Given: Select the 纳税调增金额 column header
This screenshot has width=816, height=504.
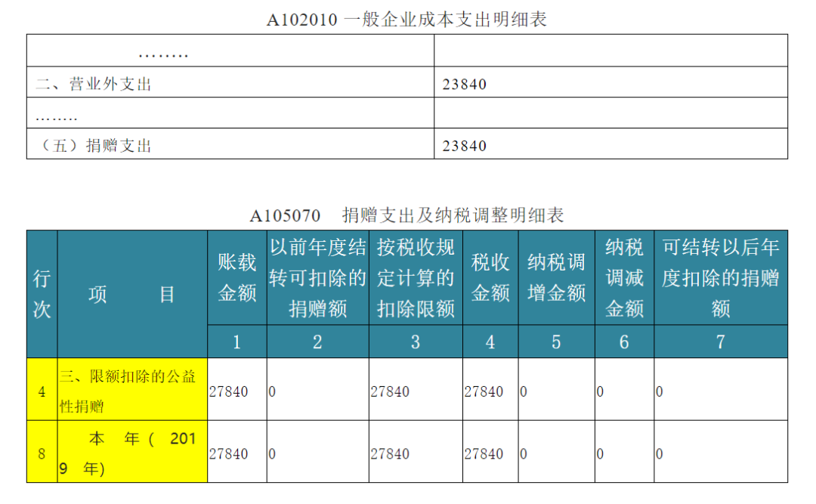Looking at the screenshot, I should (x=556, y=277).
